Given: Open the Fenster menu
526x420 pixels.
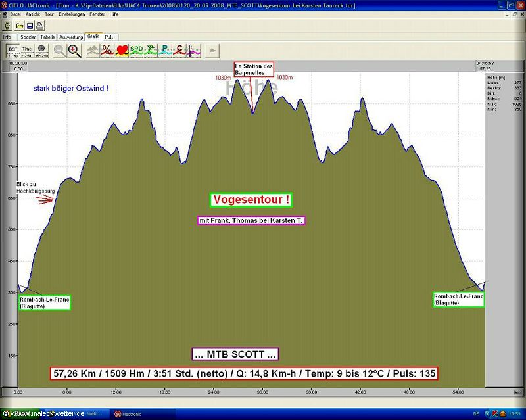Looking at the screenshot, I should (x=97, y=14).
